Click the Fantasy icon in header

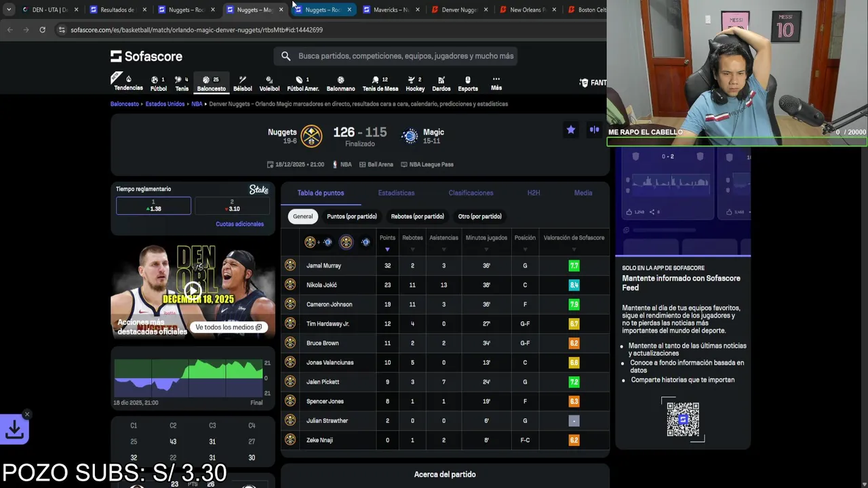click(x=584, y=83)
